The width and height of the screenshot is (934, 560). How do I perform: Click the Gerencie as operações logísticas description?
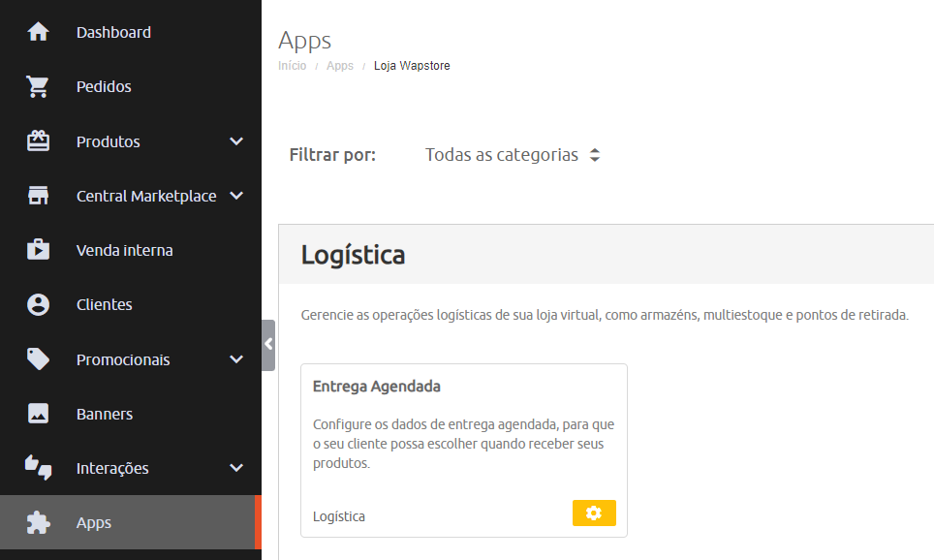point(605,315)
